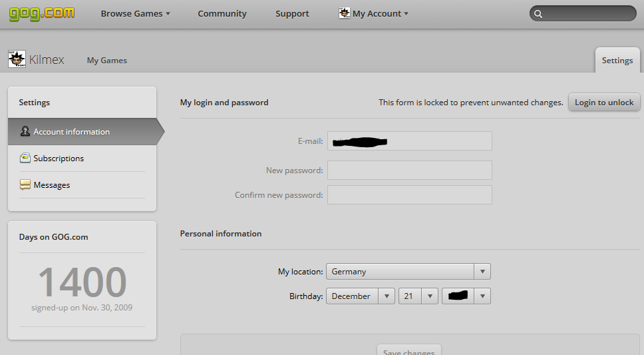644x355 pixels.
Task: Select the Settings tab
Action: (617, 61)
